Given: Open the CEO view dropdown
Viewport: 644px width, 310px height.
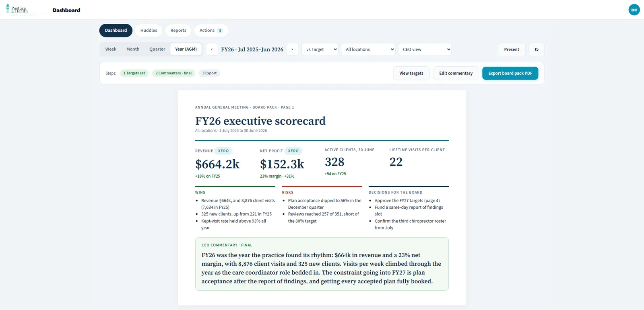Looking at the screenshot, I should (x=425, y=49).
